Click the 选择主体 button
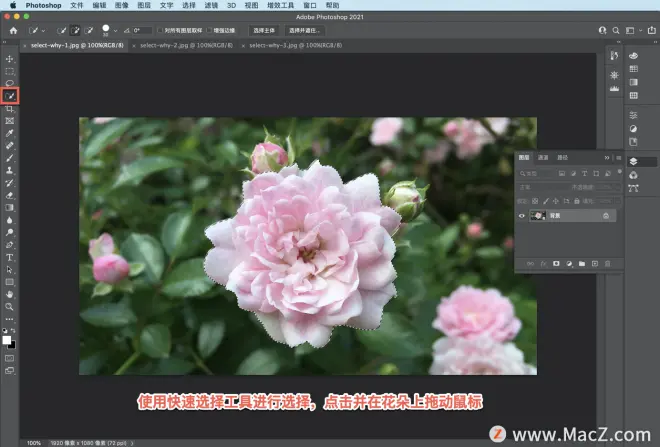Image resolution: width=660 pixels, height=447 pixels. click(263, 30)
